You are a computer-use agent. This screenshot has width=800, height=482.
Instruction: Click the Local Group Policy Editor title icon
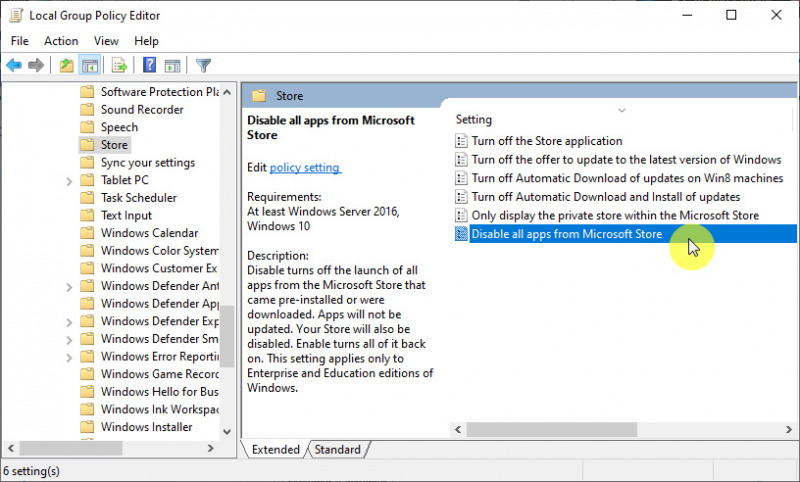point(16,15)
